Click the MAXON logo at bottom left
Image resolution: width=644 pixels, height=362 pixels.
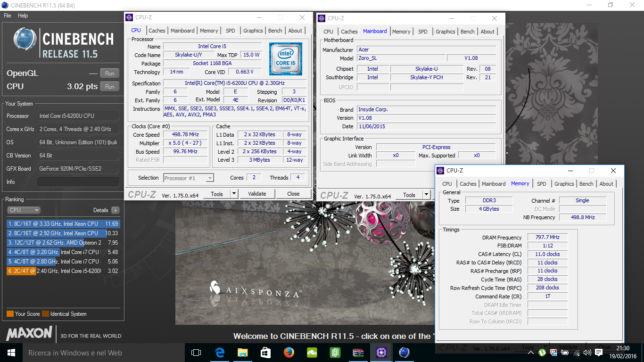29,333
